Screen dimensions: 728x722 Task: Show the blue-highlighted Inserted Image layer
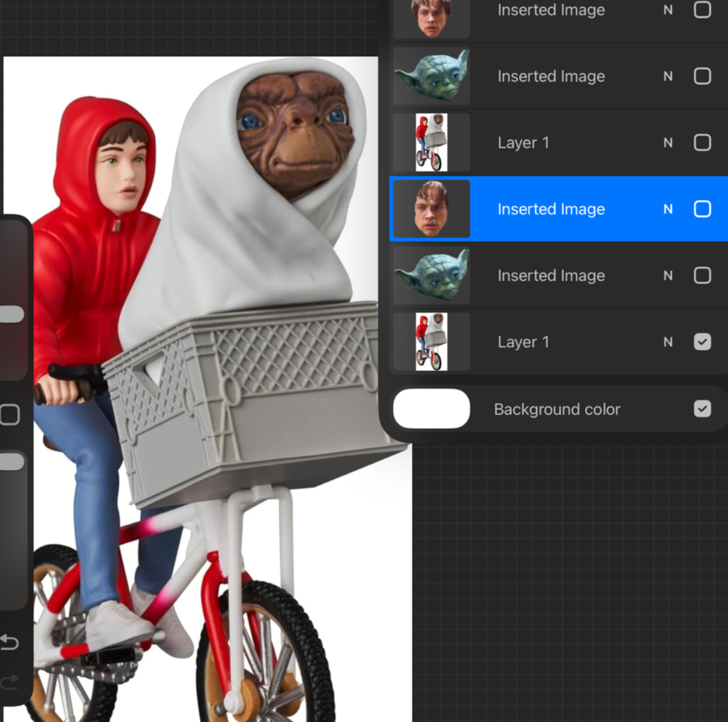pyautogui.click(x=702, y=209)
